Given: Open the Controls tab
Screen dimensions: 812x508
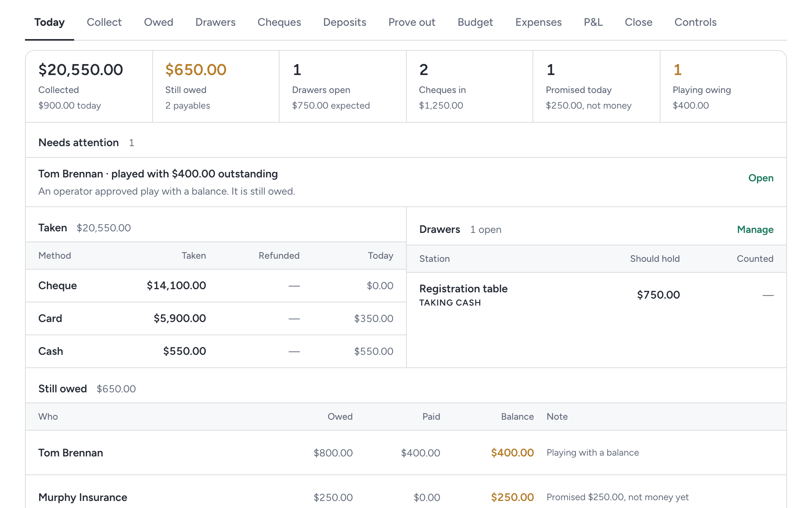Looking at the screenshot, I should (x=696, y=22).
